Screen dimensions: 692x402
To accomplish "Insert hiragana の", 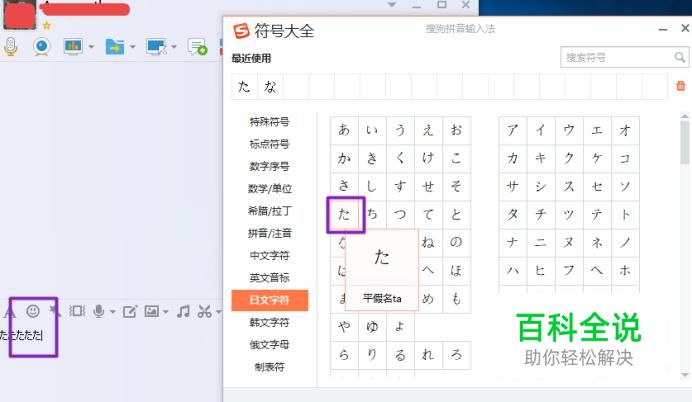I will [x=456, y=242].
